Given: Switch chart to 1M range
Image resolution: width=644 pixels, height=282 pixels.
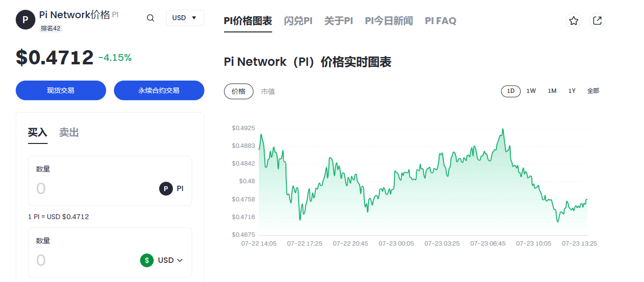Looking at the screenshot, I should tap(552, 91).
